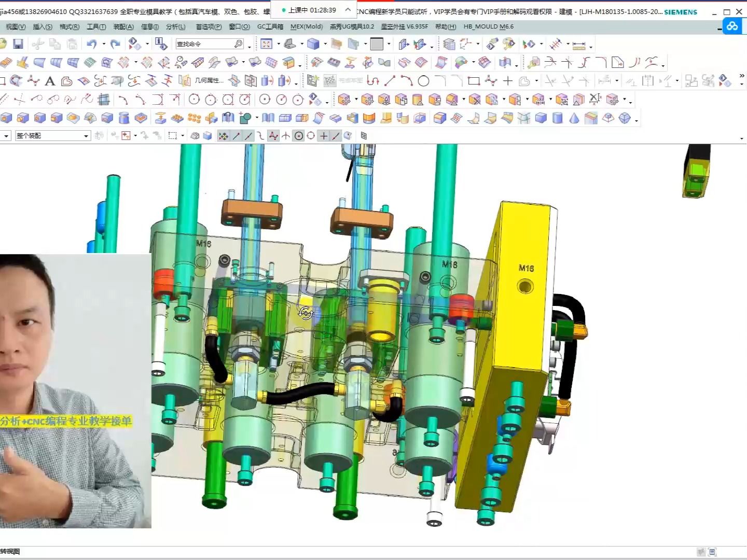This screenshot has height=560, width=747.
Task: Open the MEX(Mold) menu
Action: tap(307, 26)
